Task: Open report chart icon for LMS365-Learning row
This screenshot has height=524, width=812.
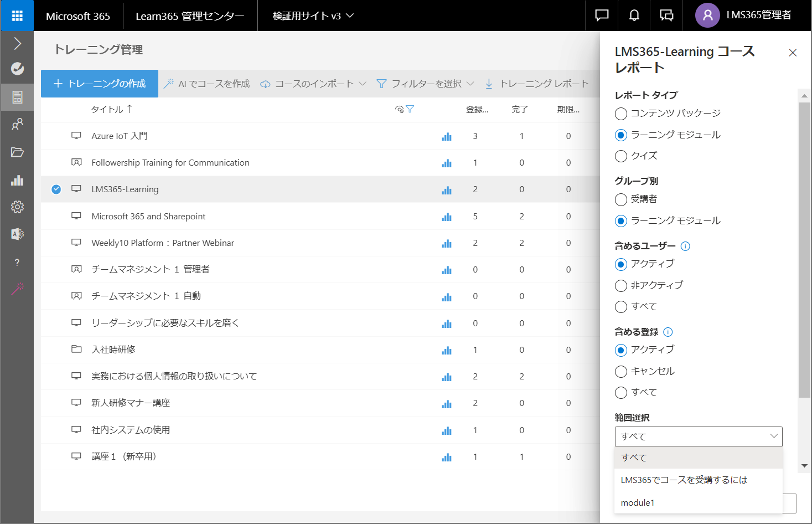Action: point(447,189)
